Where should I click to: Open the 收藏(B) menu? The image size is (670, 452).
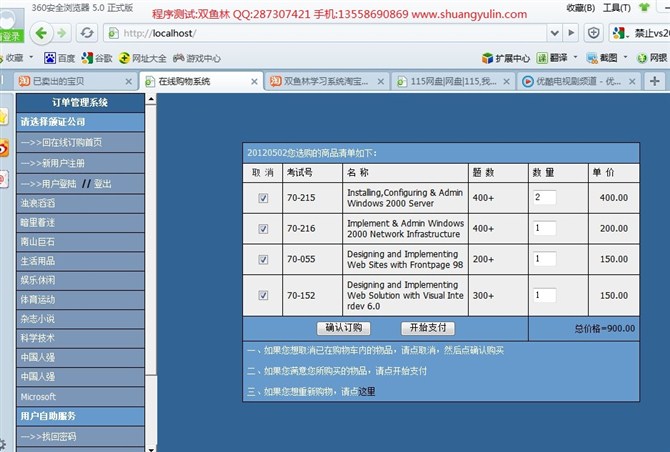580,8
